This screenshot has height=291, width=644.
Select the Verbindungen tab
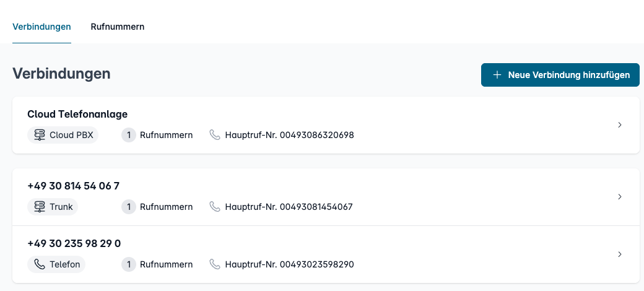point(41,27)
